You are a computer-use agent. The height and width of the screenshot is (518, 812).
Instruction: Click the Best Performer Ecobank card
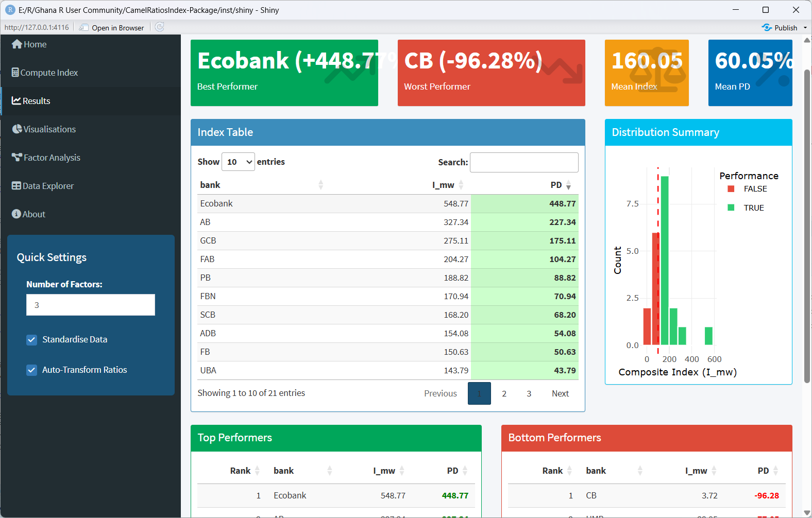click(284, 73)
